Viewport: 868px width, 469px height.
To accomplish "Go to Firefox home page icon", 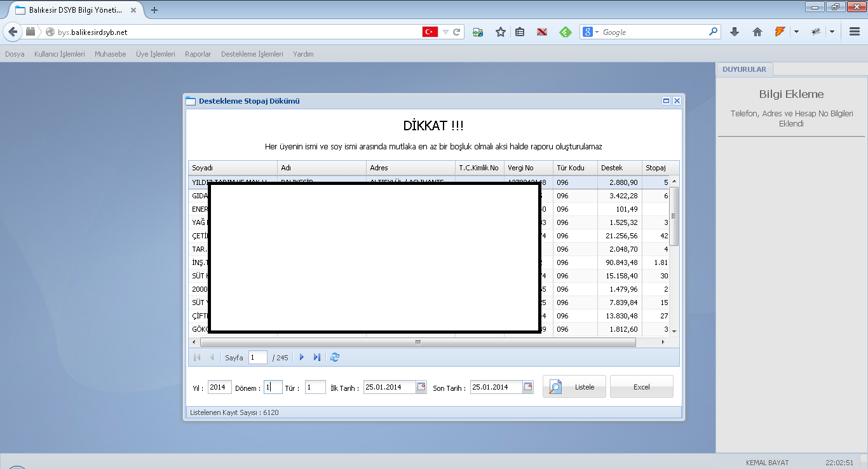I will 757,32.
